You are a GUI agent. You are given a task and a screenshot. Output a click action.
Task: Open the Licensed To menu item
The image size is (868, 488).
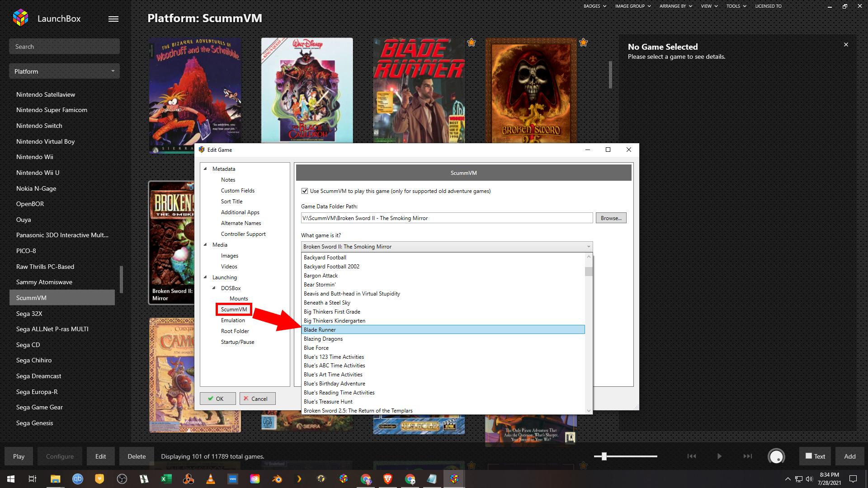click(x=768, y=6)
